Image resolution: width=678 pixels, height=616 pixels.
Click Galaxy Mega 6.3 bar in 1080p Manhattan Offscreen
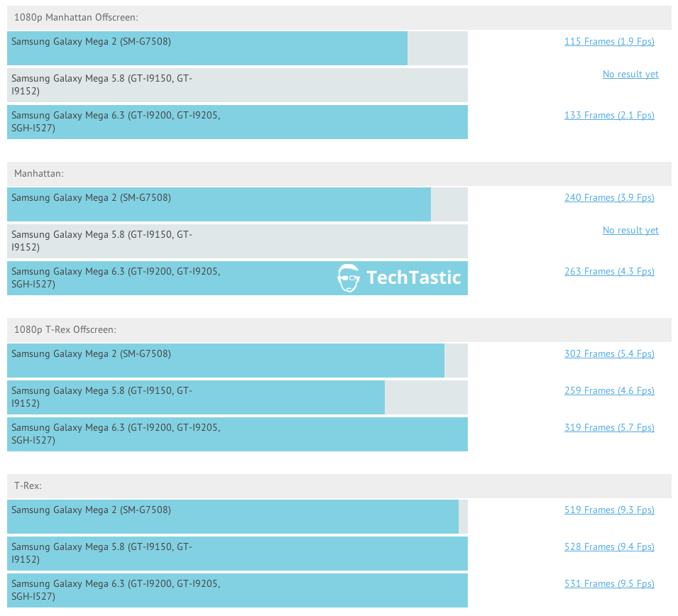tap(237, 122)
